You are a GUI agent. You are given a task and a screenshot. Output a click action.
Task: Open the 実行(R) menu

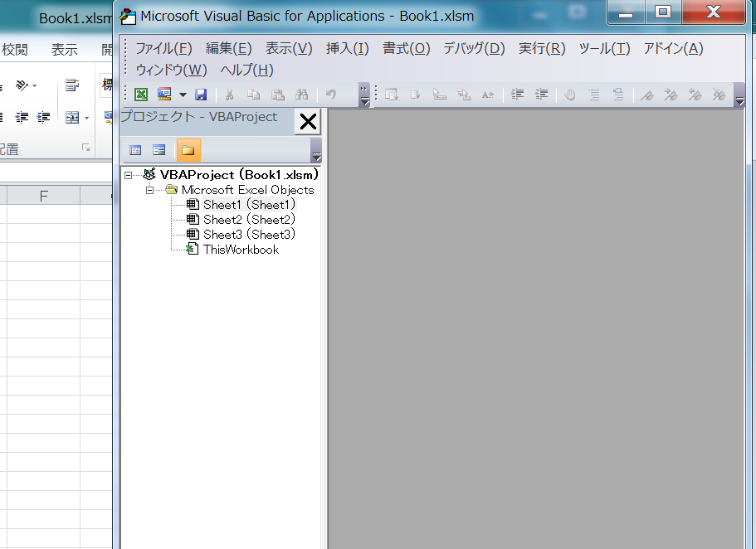coord(542,49)
